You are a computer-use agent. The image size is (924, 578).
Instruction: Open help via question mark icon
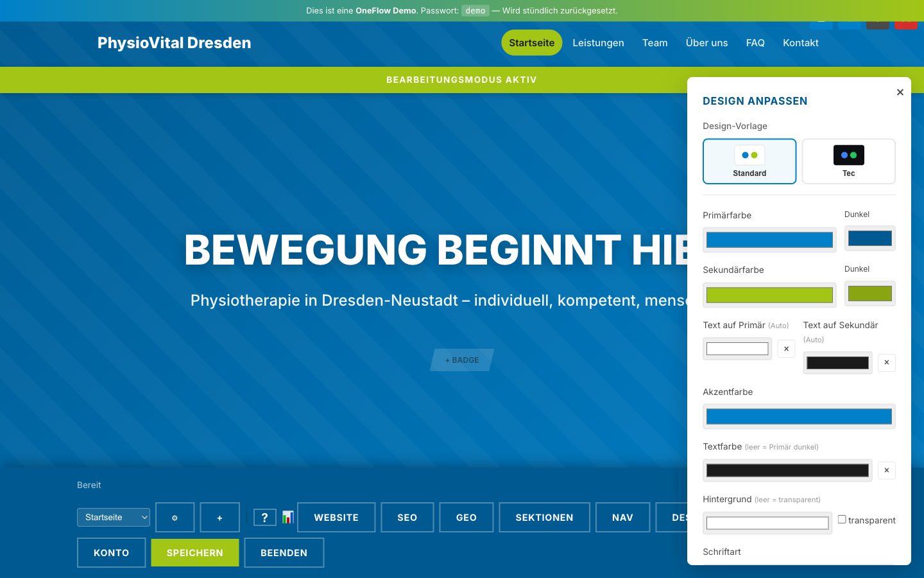click(264, 517)
